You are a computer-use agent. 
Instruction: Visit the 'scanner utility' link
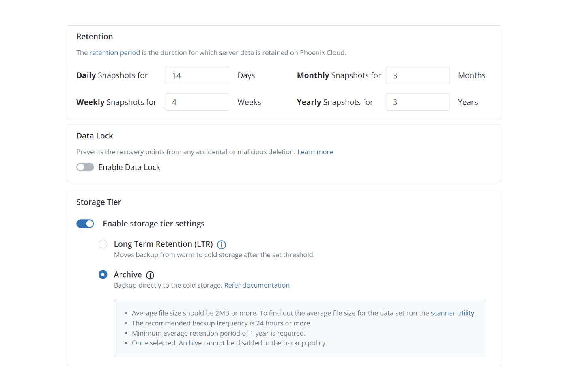click(x=452, y=313)
